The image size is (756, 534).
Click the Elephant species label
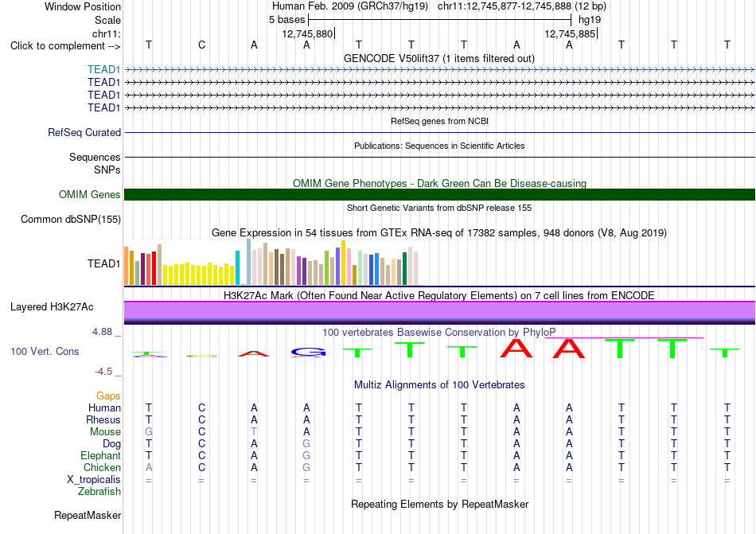pos(100,456)
